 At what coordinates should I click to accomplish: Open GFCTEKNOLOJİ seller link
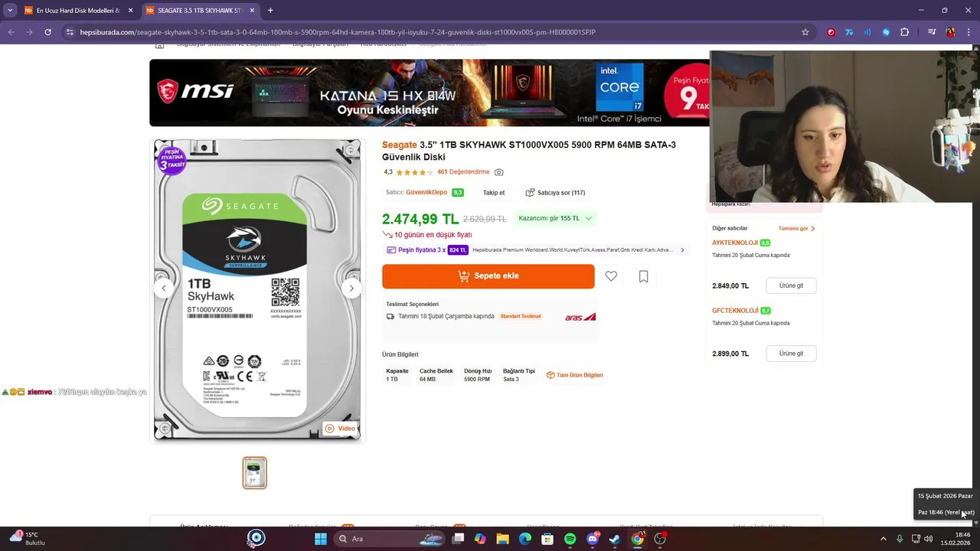[735, 311]
